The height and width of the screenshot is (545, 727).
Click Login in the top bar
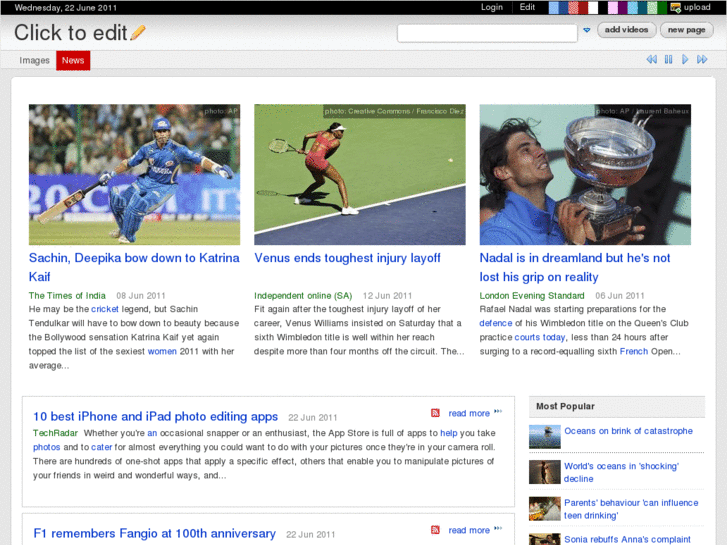click(491, 7)
